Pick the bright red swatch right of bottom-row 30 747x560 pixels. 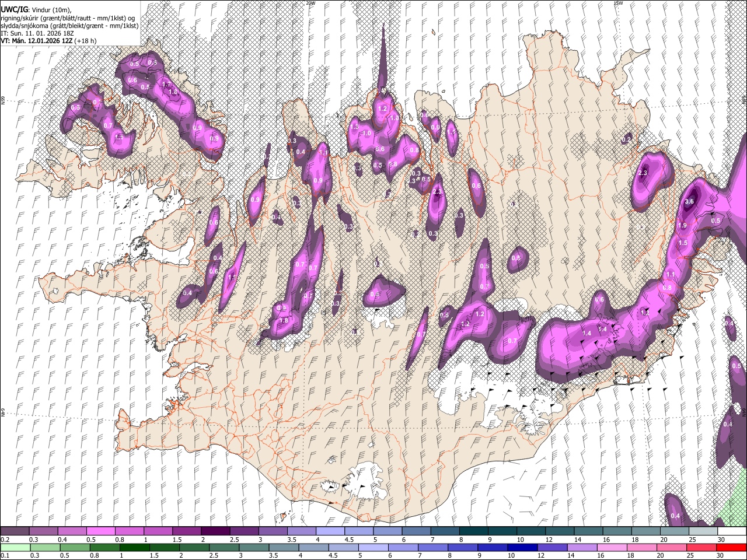[732, 547]
